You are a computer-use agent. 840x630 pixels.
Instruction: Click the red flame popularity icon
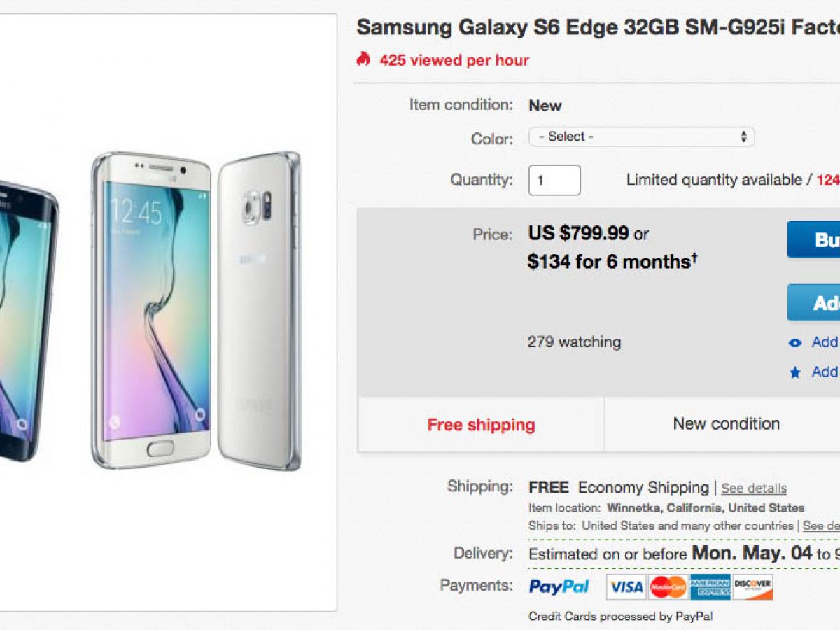pyautogui.click(x=363, y=59)
